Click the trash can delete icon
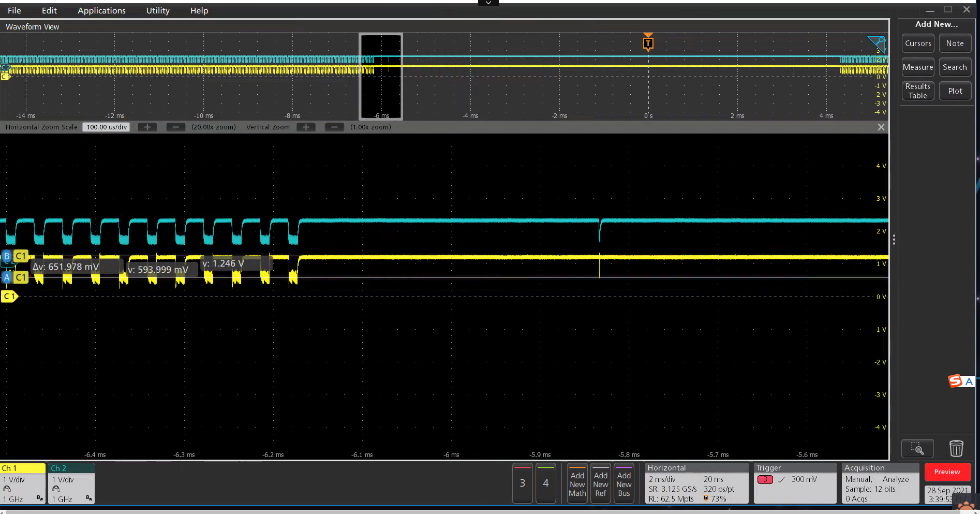Viewport: 980px width, 514px height. [x=956, y=448]
